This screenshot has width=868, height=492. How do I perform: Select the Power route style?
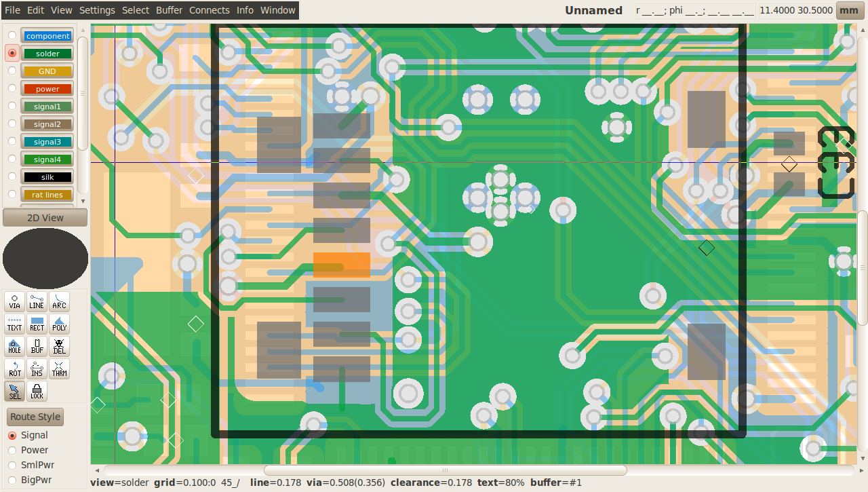click(12, 450)
